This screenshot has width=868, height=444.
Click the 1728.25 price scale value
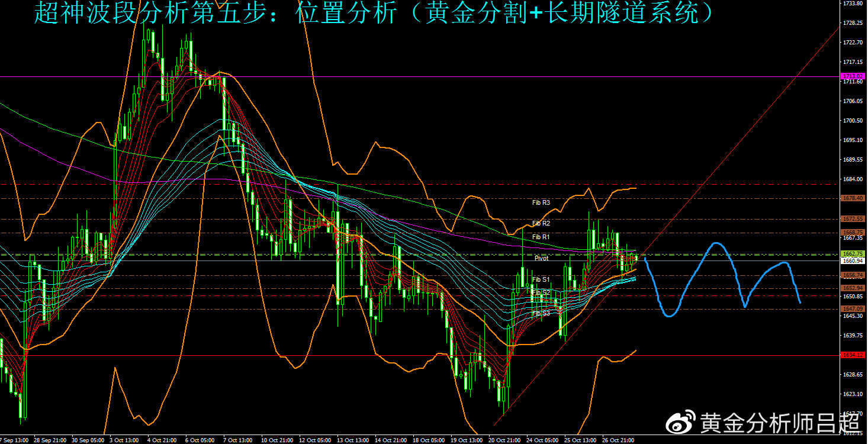tap(853, 23)
